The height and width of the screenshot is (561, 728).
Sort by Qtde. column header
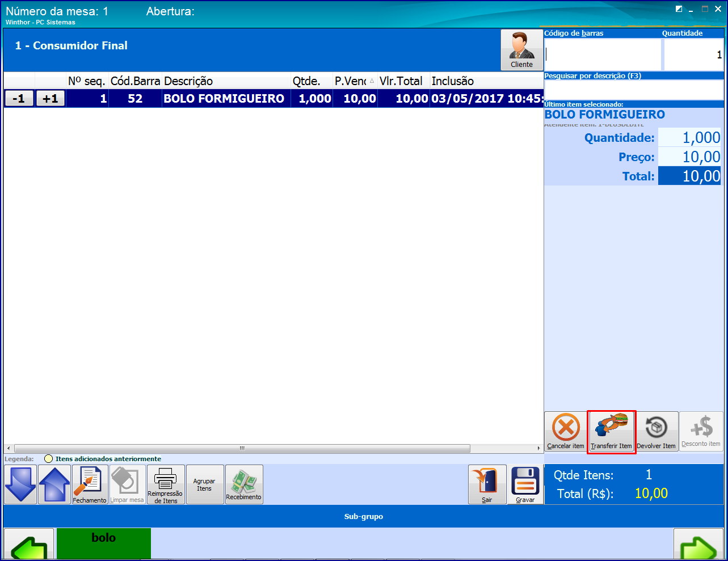point(312,81)
